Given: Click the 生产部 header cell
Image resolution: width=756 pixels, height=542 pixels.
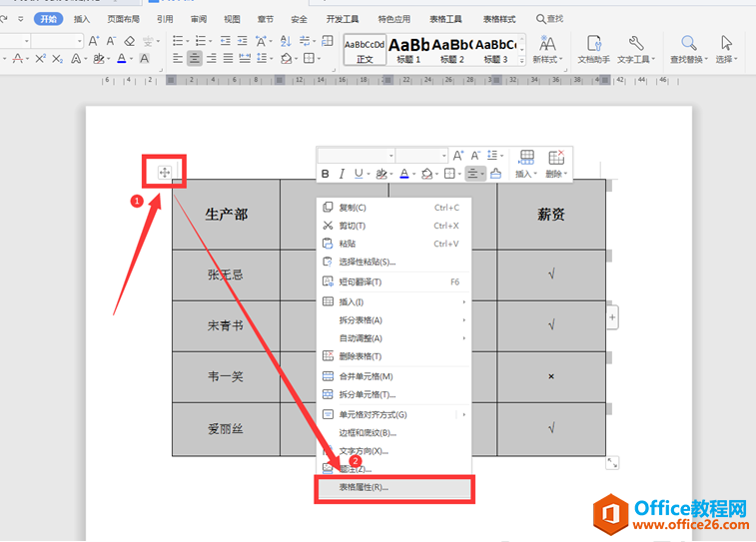Looking at the screenshot, I should pos(226,215).
